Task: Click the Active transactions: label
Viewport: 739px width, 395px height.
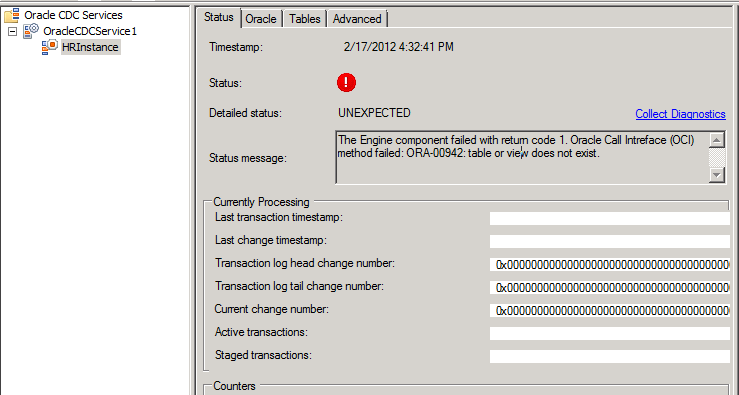Action: pyautogui.click(x=261, y=332)
